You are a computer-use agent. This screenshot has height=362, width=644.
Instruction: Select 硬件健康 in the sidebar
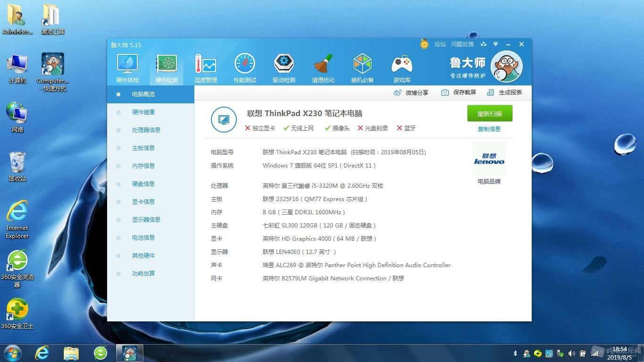[151, 112]
